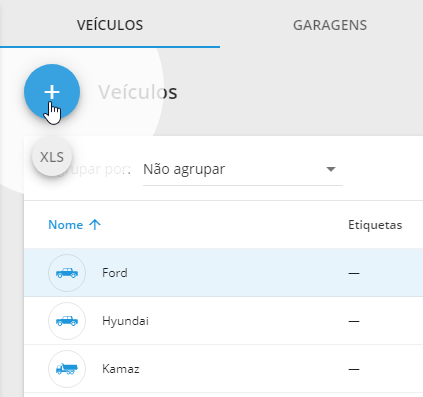Click the Agrupar por label

coord(95,169)
